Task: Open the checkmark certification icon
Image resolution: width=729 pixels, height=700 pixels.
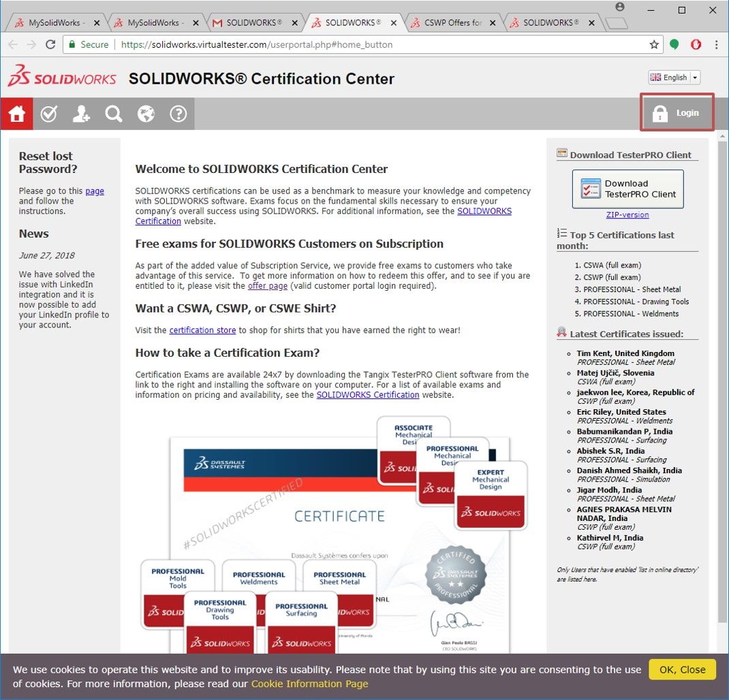Action: click(x=48, y=114)
